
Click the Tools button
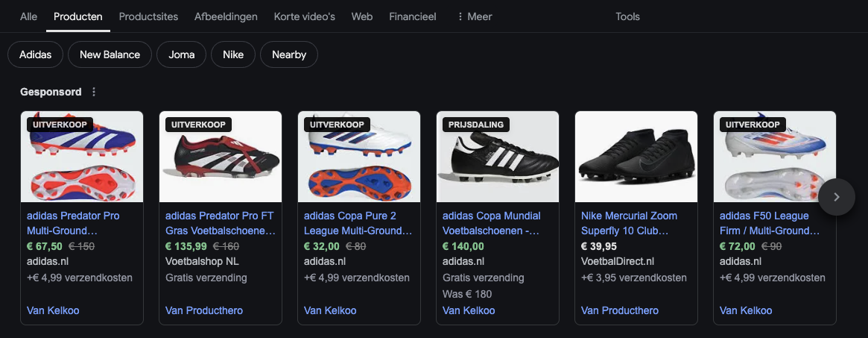pos(627,16)
